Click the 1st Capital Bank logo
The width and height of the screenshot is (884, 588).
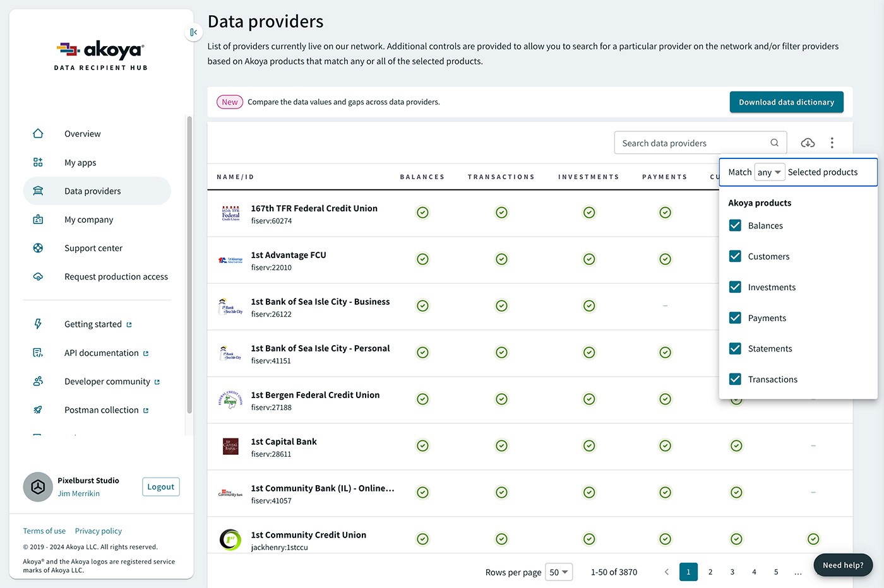230,447
